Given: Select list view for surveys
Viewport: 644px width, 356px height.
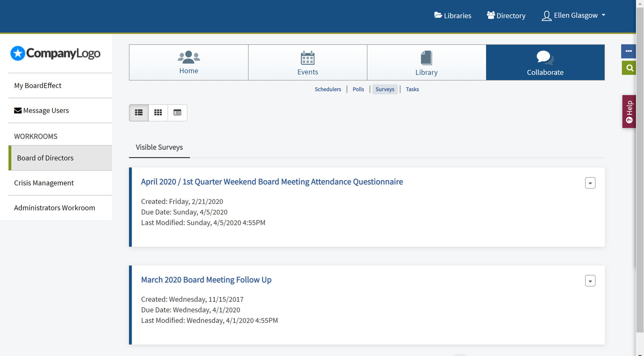Looking at the screenshot, I should click(138, 113).
